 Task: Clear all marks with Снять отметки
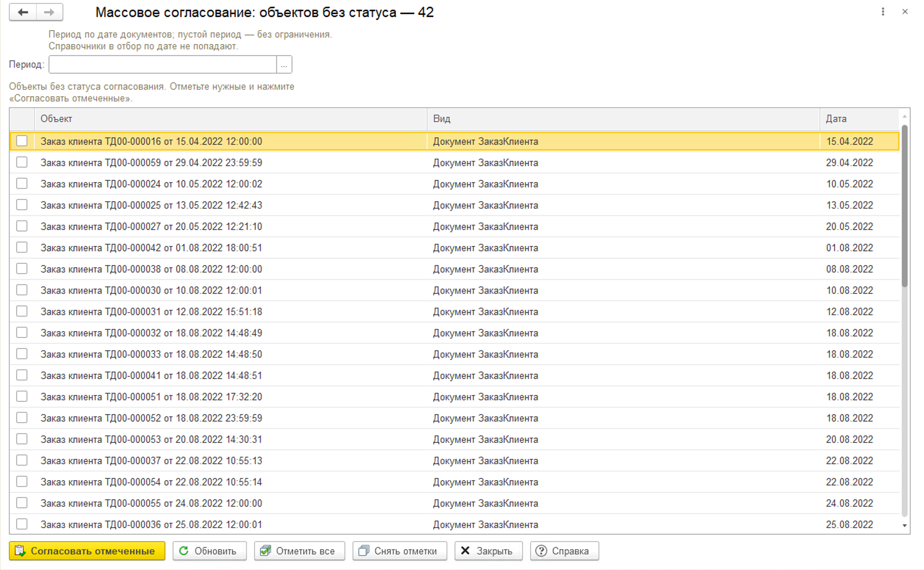[400, 551]
